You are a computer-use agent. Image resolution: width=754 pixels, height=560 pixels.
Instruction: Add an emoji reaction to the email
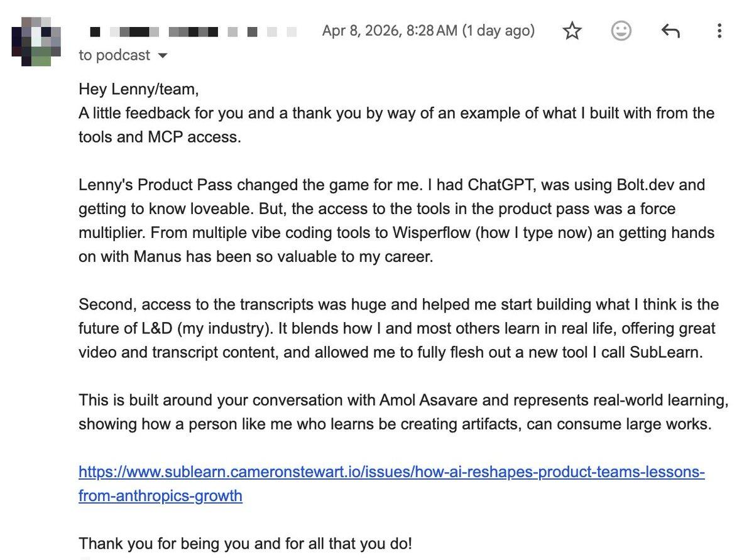[621, 31]
